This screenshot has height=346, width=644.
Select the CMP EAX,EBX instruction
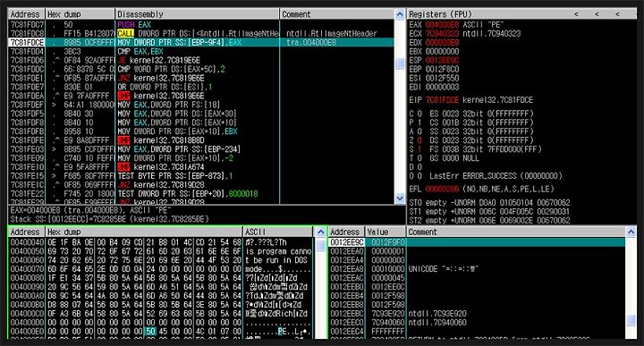[x=140, y=51]
